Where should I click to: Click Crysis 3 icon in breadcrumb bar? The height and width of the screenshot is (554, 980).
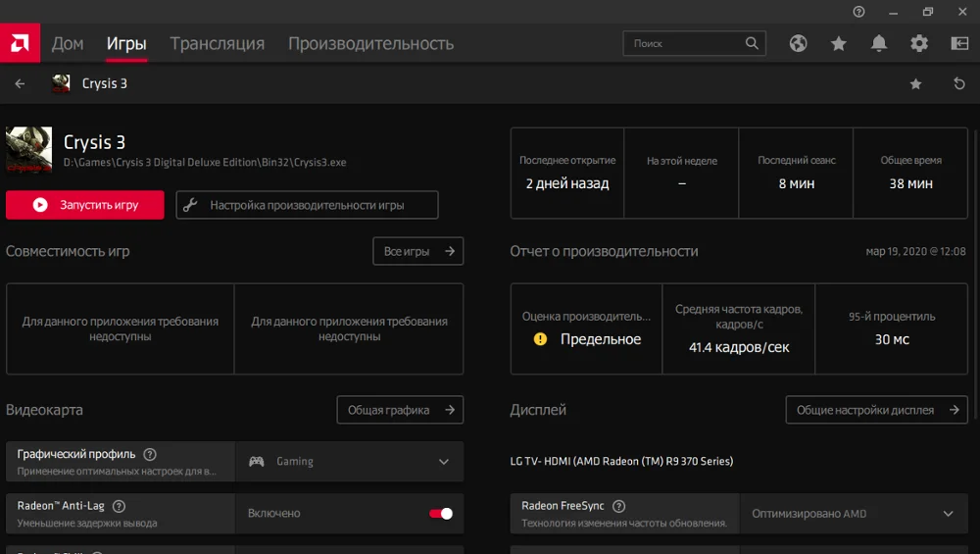pos(61,83)
